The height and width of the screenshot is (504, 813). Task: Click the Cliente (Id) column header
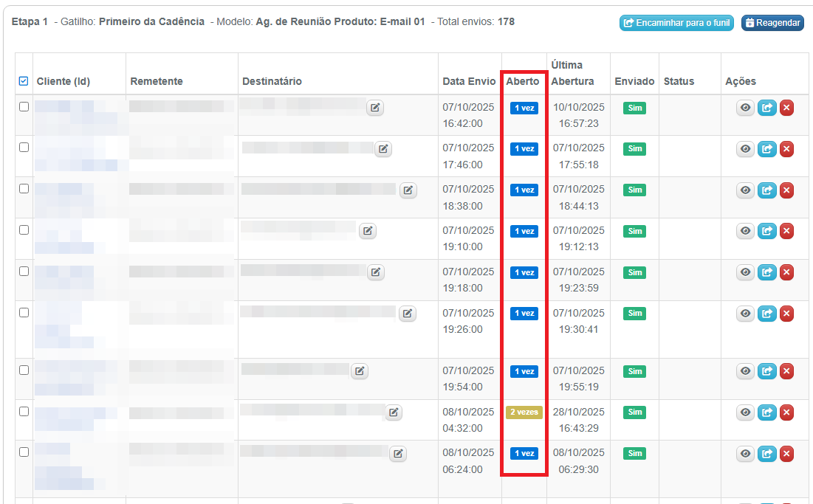pyautogui.click(x=63, y=81)
